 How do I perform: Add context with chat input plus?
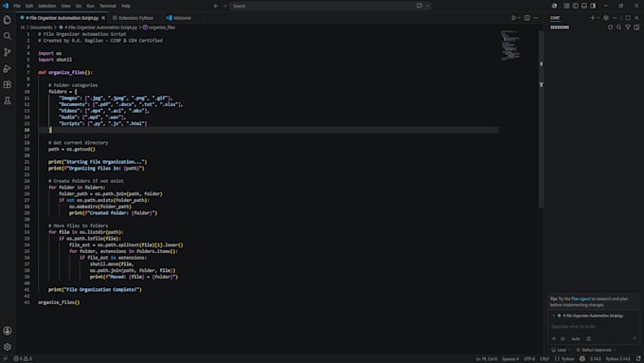click(x=554, y=338)
